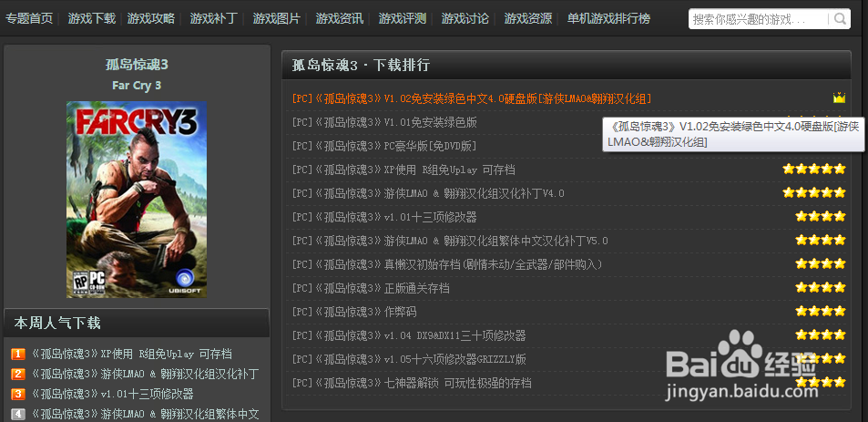Viewport: 868px width, 422px height.
Task: Click star rating of 真懒汉初始存档 row
Action: coord(821,264)
